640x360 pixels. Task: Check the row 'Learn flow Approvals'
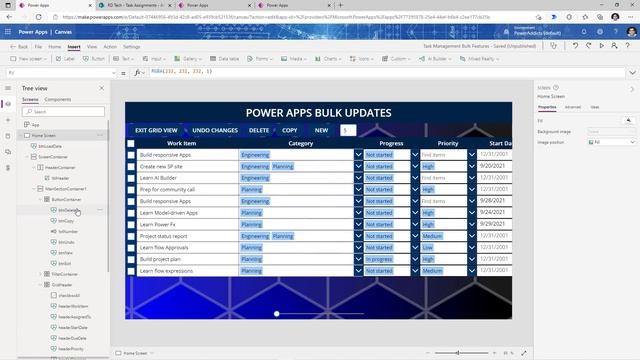(131, 248)
